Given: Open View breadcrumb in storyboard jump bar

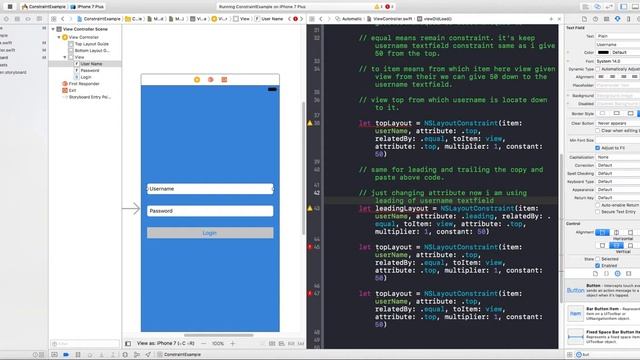Looking at the screenshot, I should point(242,19).
